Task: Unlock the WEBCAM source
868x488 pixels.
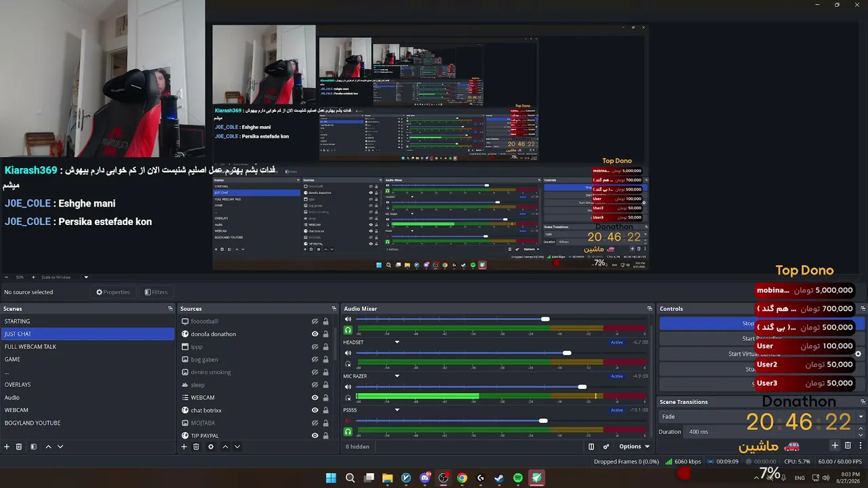Action: (325, 398)
